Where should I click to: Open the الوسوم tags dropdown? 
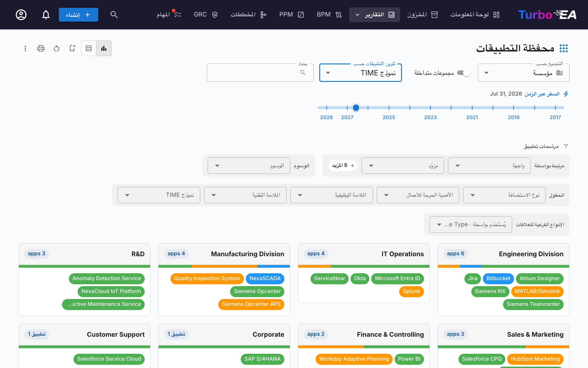249,166
